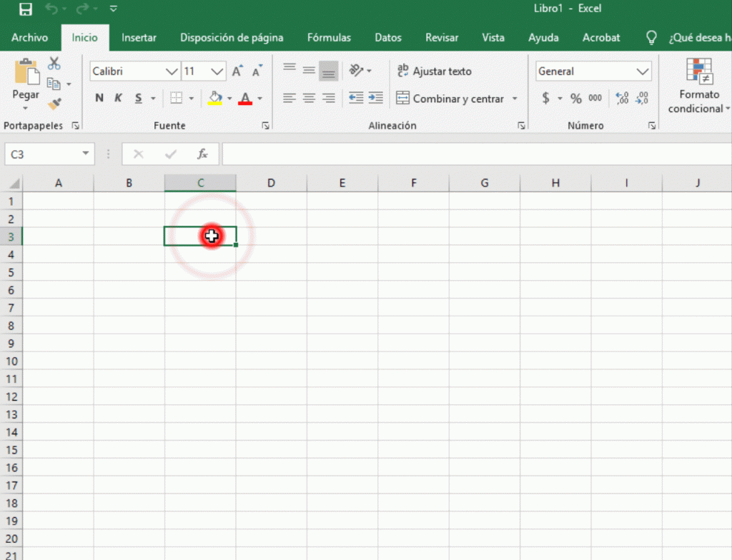
Task: Toggle Bold formatting (N)
Action: tap(99, 99)
